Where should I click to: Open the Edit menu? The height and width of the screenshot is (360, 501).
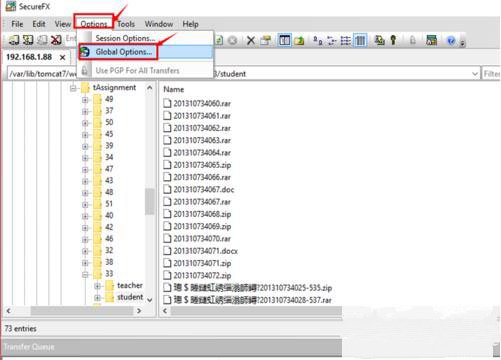pyautogui.click(x=39, y=24)
